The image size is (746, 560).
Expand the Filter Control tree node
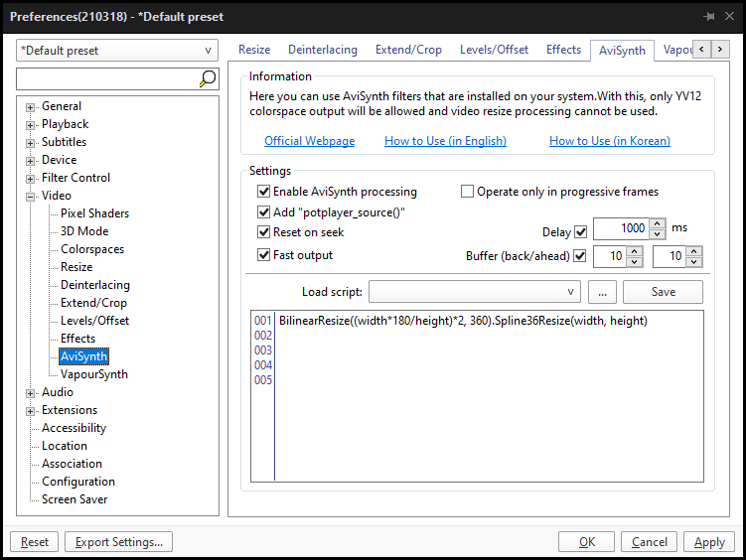pyautogui.click(x=30, y=179)
